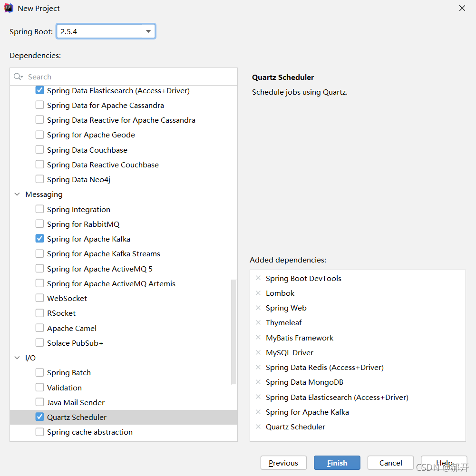The image size is (476, 476).
Task: Click Finish to create the project
Action: point(337,463)
